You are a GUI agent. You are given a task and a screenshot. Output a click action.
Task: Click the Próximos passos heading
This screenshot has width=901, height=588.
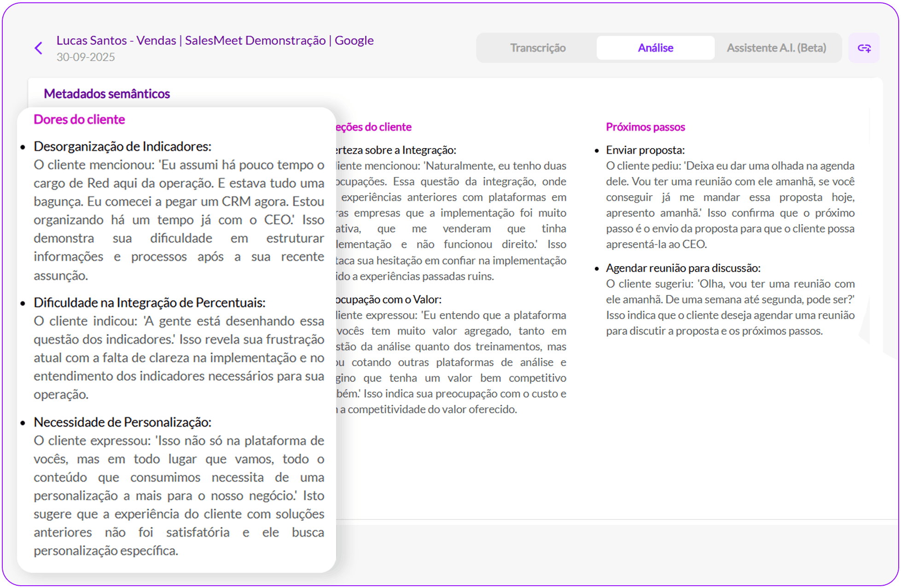(x=645, y=127)
